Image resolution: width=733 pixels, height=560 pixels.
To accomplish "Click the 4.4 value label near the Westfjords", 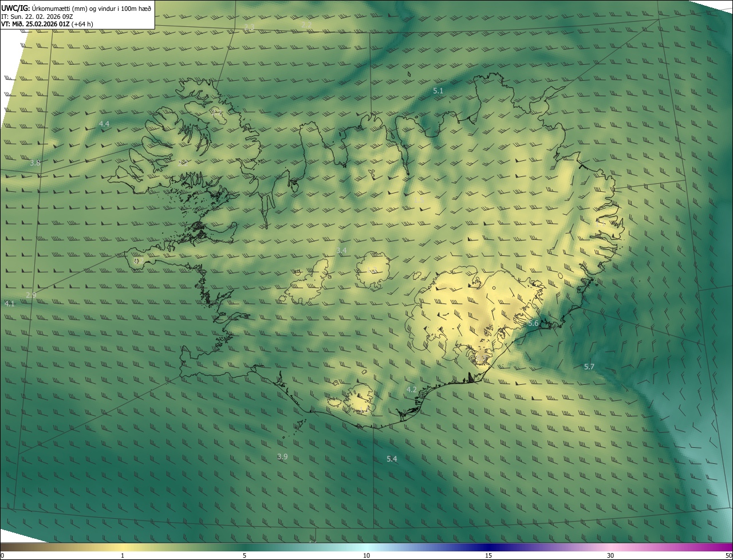I will (x=104, y=124).
